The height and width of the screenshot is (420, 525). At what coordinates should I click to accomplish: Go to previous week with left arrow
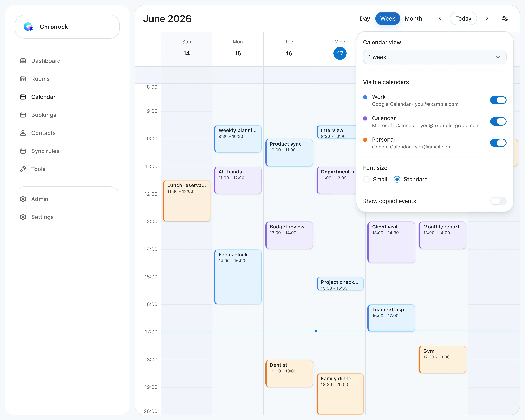point(440,18)
